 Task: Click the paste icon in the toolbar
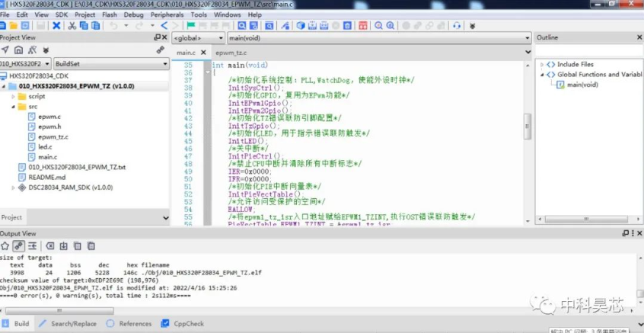(x=96, y=26)
